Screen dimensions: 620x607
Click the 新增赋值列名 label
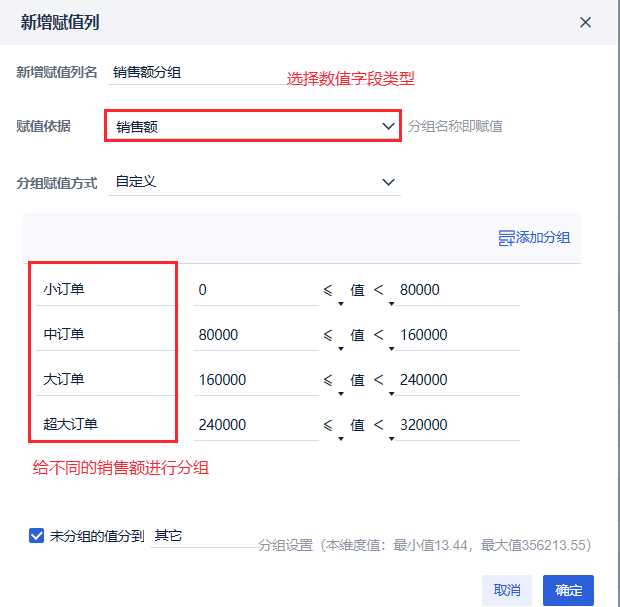57,72
